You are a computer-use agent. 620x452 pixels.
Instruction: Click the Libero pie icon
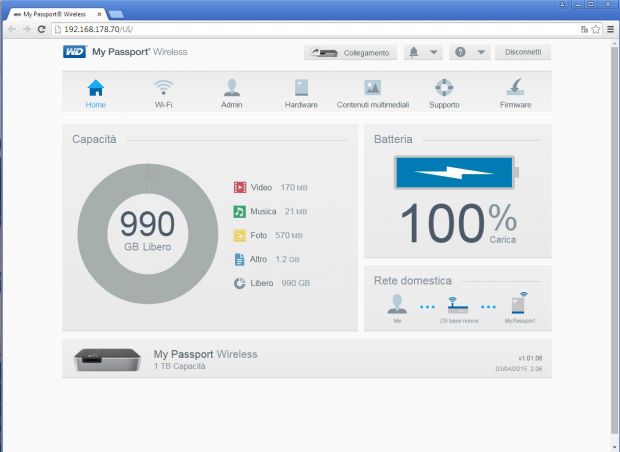point(240,283)
